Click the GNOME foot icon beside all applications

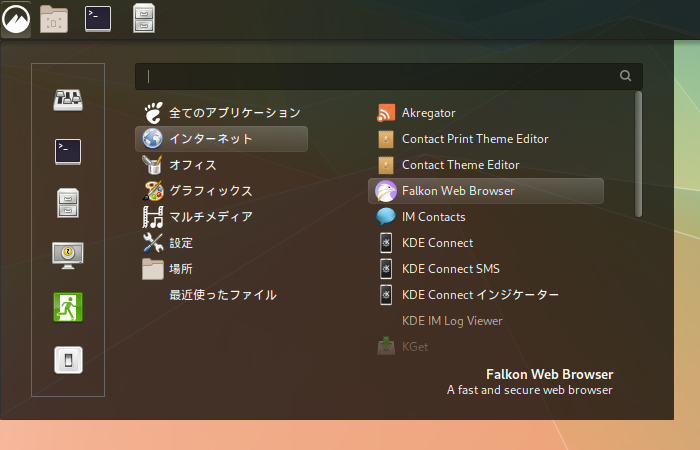[153, 113]
